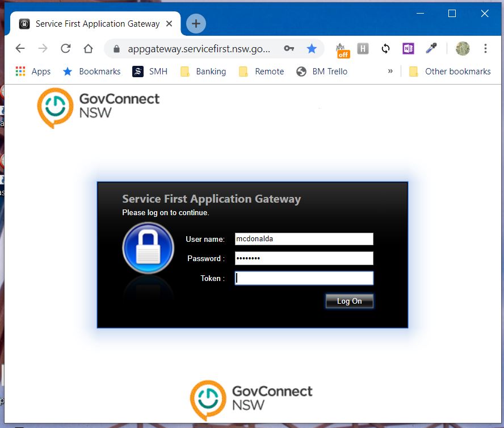Image resolution: width=504 pixels, height=428 pixels.
Task: Open a new browser tab
Action: pos(196,24)
